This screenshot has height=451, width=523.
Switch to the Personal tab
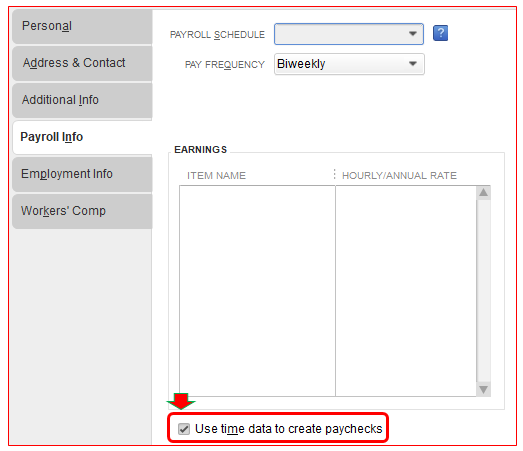[x=82, y=26]
